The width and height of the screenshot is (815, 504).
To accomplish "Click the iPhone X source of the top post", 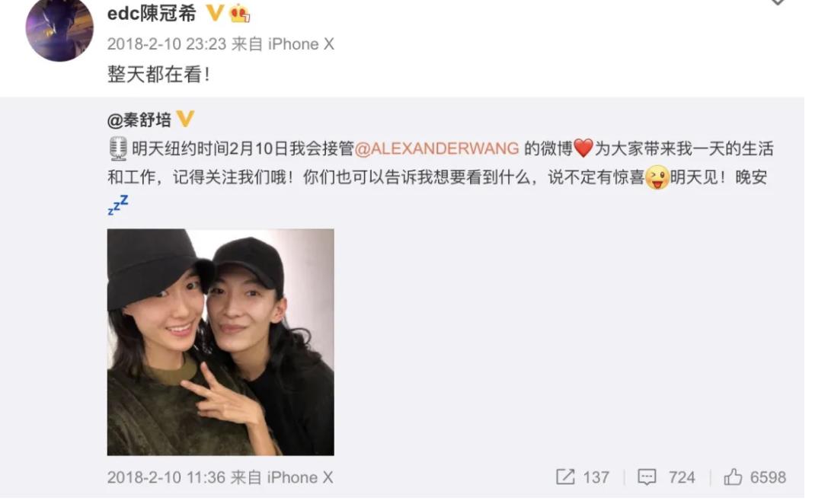I will tap(300, 44).
